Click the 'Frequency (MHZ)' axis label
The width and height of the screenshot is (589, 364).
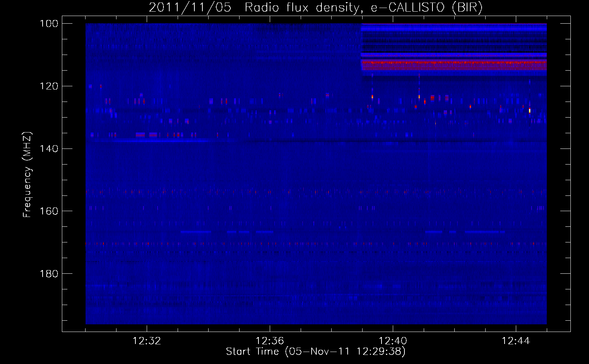pos(27,175)
